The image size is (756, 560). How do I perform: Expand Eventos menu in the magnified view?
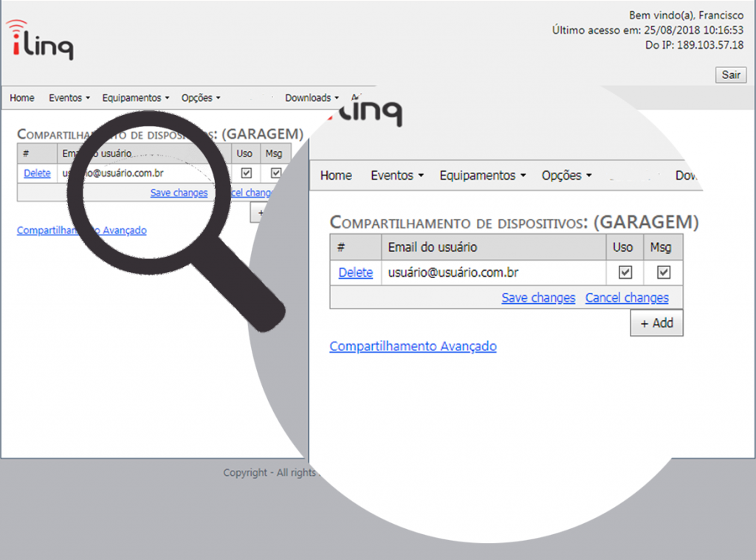(397, 176)
